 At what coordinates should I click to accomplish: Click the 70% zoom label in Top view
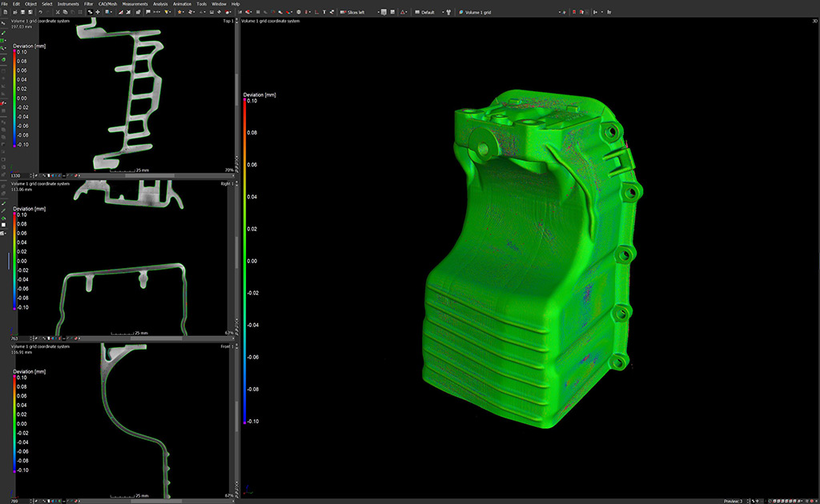coord(228,170)
